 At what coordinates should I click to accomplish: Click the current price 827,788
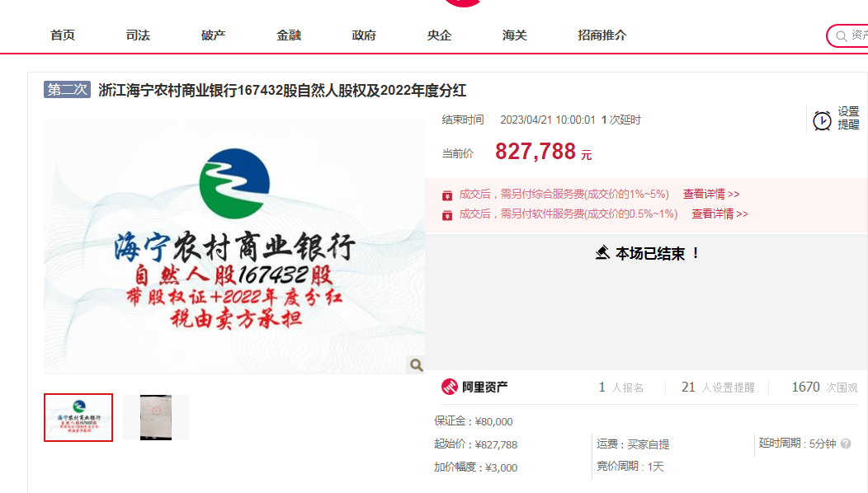[535, 151]
